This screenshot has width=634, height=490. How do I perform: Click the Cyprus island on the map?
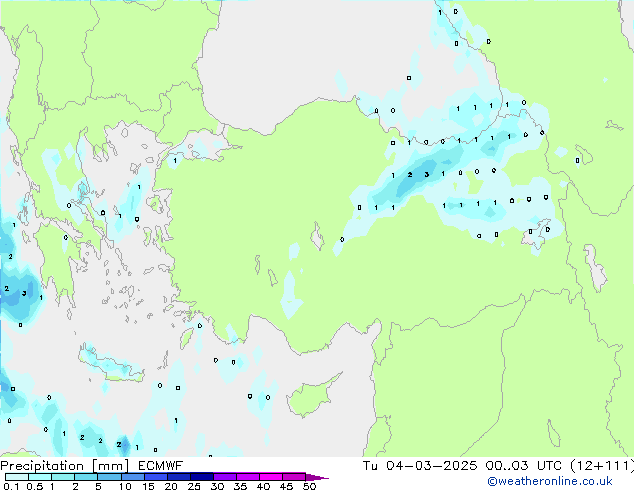[309, 397]
